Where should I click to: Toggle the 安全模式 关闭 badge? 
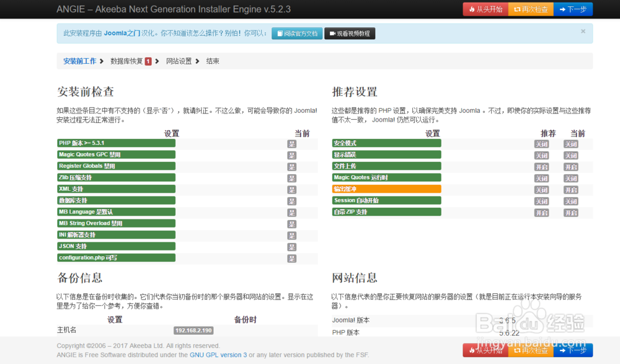tap(542, 143)
